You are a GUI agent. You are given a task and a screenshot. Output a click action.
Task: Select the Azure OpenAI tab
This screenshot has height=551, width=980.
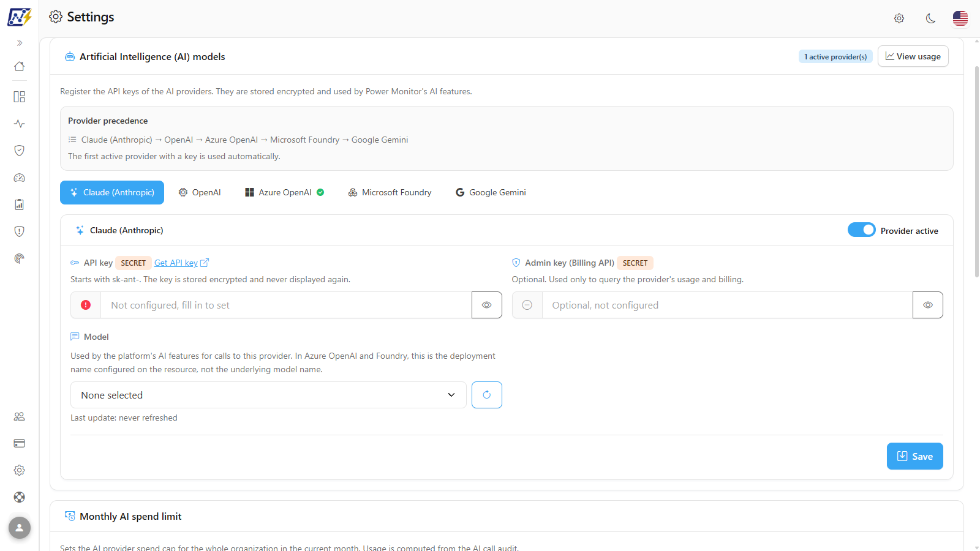(x=285, y=192)
